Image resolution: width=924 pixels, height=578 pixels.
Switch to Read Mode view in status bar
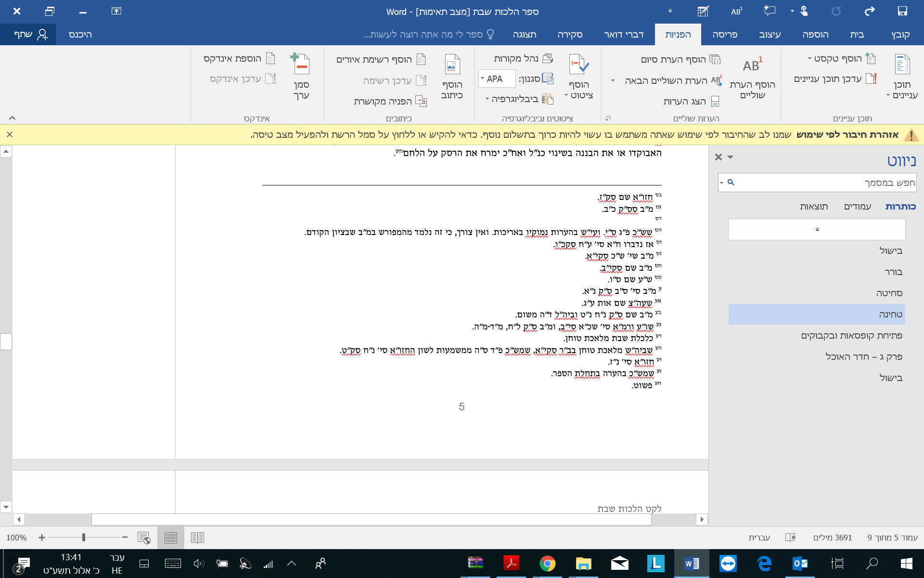pos(197,538)
